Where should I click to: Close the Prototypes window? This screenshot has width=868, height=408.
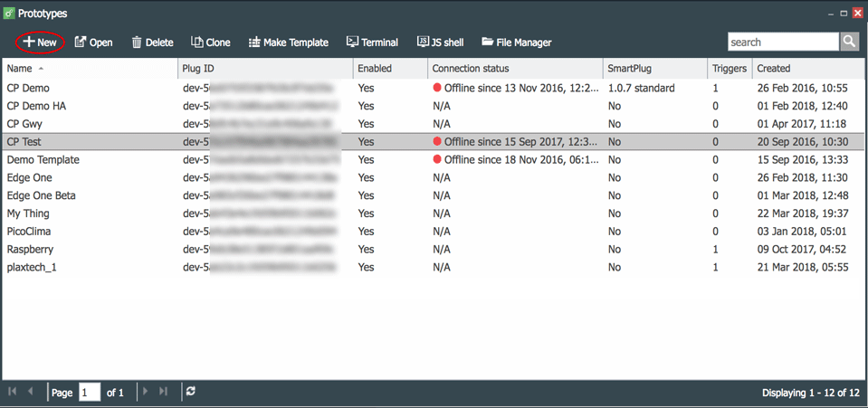click(x=857, y=14)
